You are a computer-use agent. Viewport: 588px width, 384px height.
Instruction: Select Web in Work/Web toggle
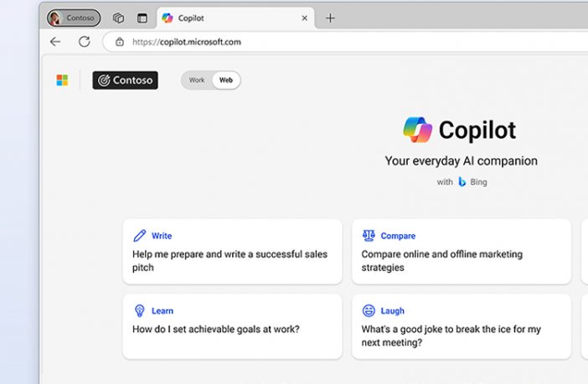click(226, 80)
